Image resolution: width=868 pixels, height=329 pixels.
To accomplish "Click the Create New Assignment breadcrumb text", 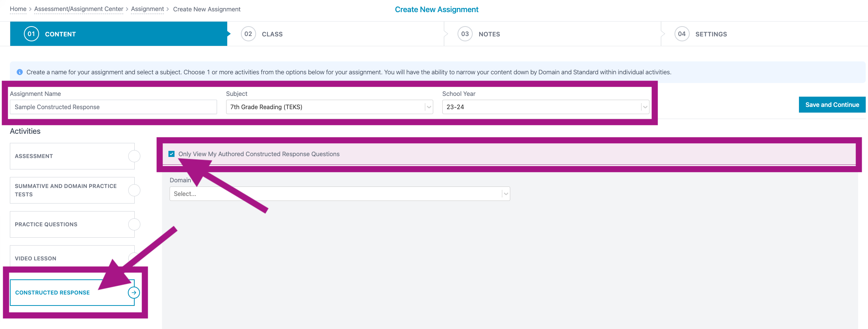I will point(207,9).
